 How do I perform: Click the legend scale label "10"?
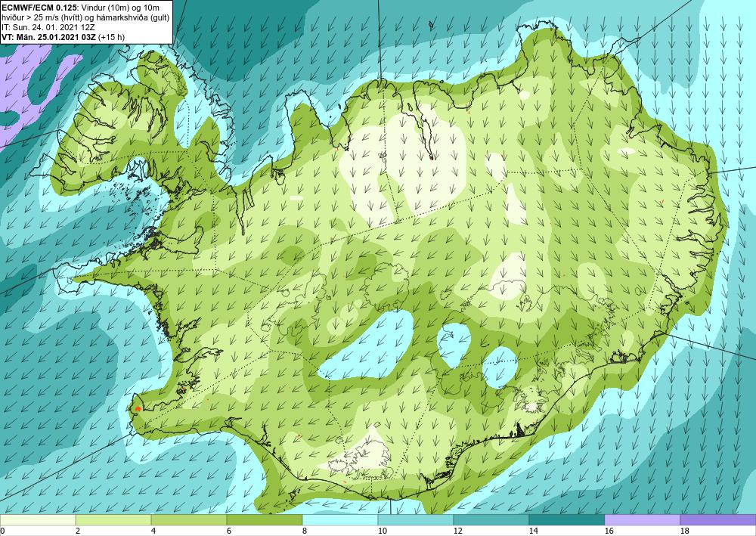coord(382,531)
